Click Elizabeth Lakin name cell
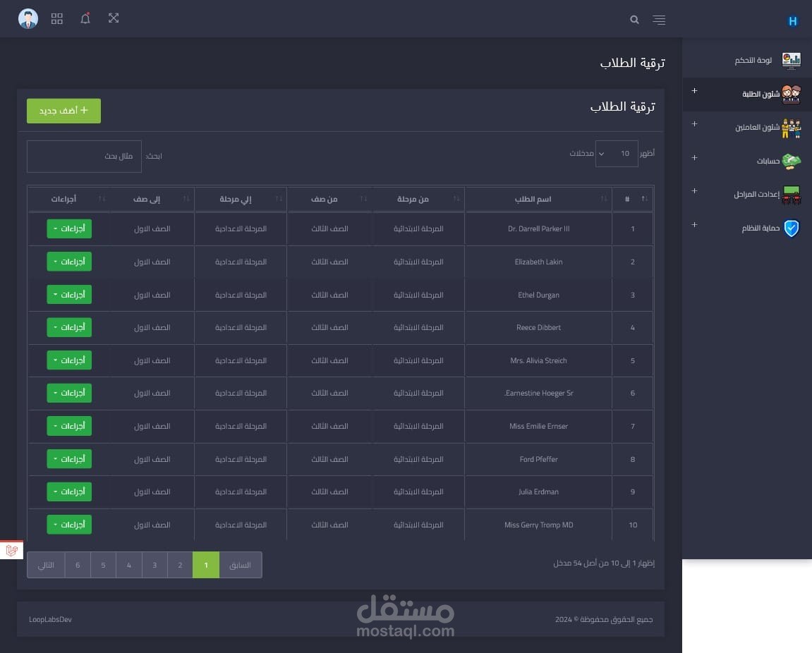Image resolution: width=812 pixels, height=653 pixels. click(x=538, y=262)
